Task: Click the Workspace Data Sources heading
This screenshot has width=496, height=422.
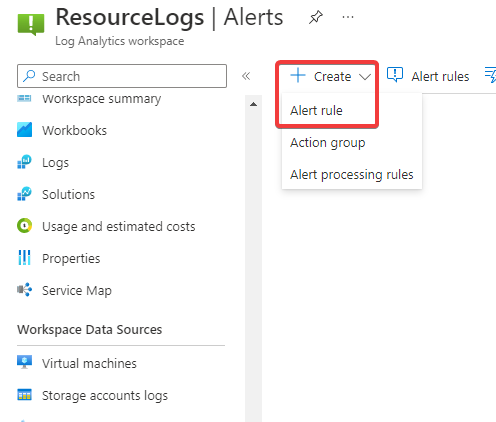Action: coord(89,329)
